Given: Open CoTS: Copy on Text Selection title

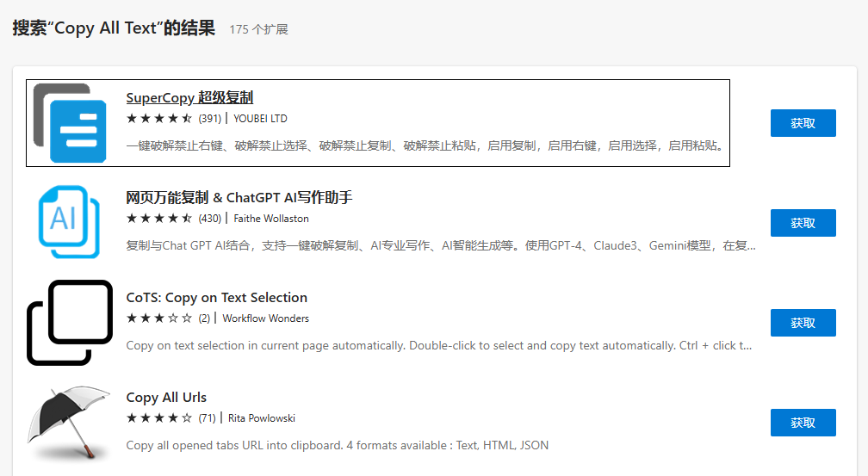Looking at the screenshot, I should (216, 298).
